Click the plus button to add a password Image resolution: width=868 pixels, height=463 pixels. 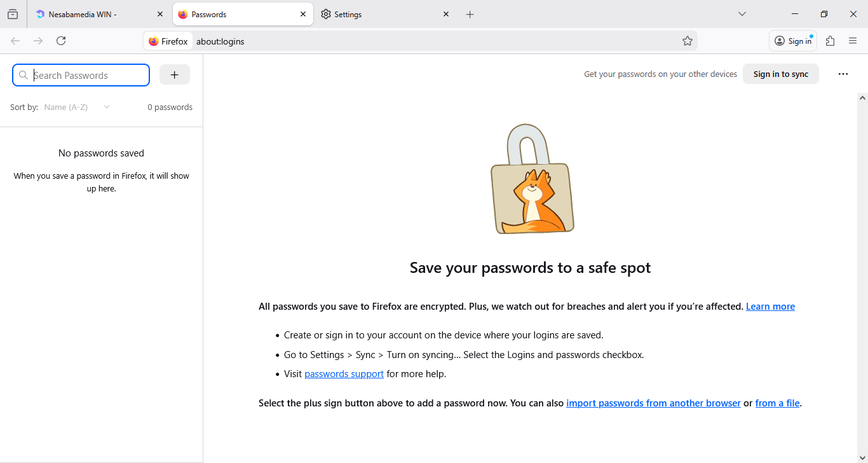(x=175, y=75)
